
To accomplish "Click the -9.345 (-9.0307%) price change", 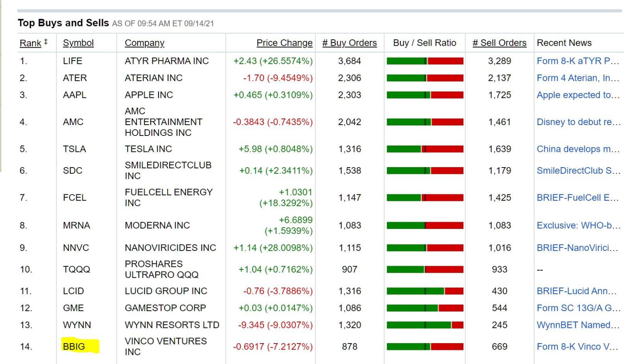I will point(275,325).
